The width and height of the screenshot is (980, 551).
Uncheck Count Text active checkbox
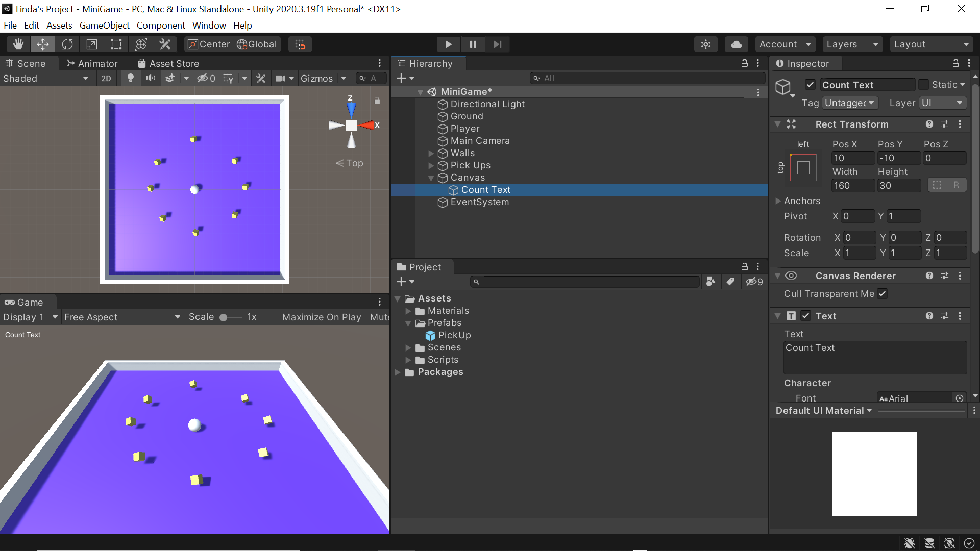pyautogui.click(x=810, y=85)
